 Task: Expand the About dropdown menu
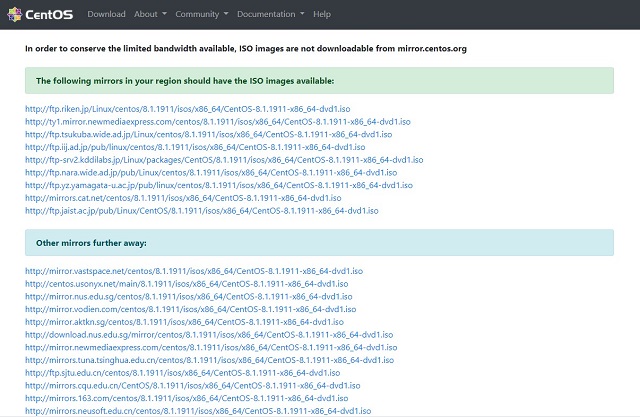(150, 14)
